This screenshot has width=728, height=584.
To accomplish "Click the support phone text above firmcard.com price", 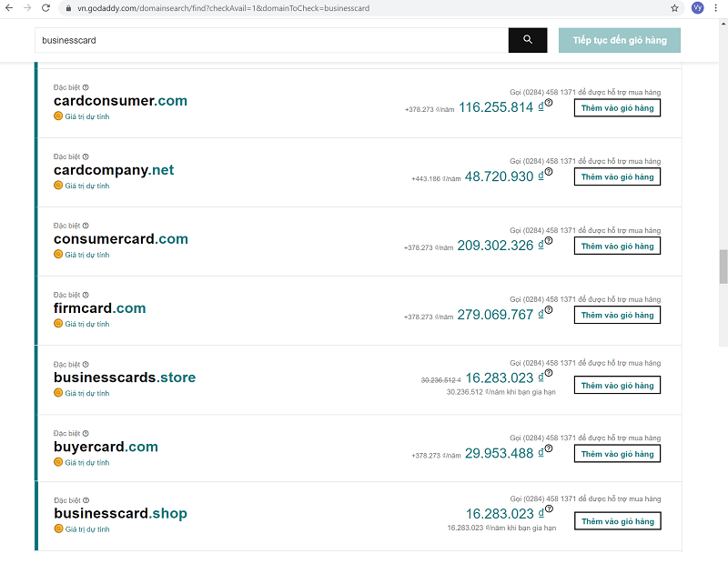I will (x=585, y=299).
